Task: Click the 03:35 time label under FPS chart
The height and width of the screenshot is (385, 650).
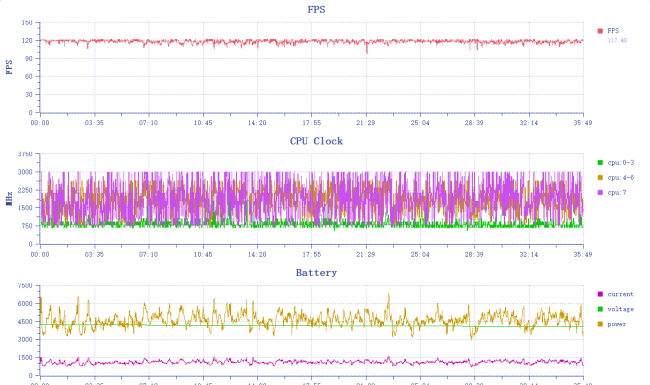Action: point(94,123)
